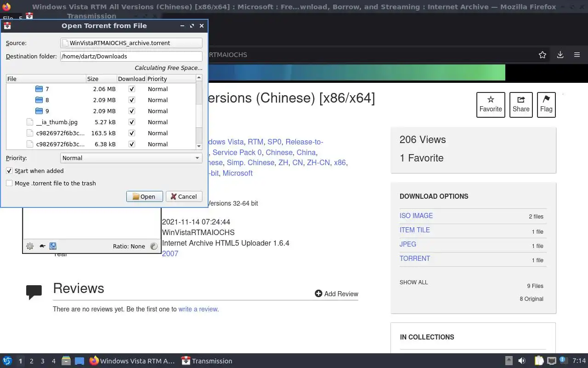Activate the Firefox Windows Vista taskbar entry
Viewport: 588px width, 368px height.
[132, 361]
